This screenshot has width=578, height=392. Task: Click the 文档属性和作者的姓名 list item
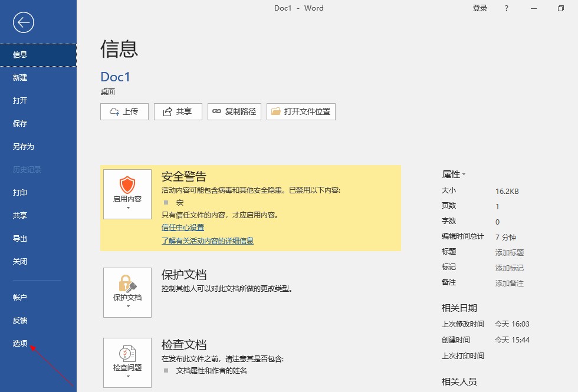click(211, 371)
